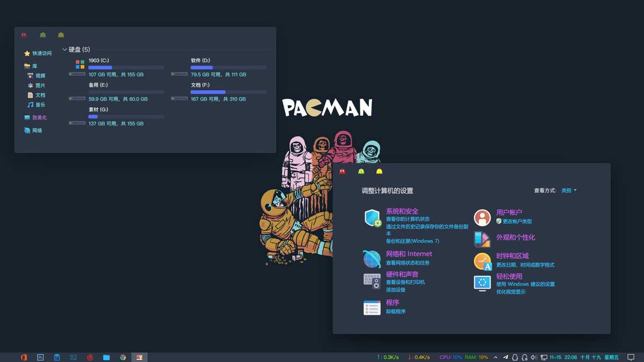This screenshot has width=644, height=362.
Task: Click the RAM: 19% taskbar indicator
Action: tap(477, 357)
